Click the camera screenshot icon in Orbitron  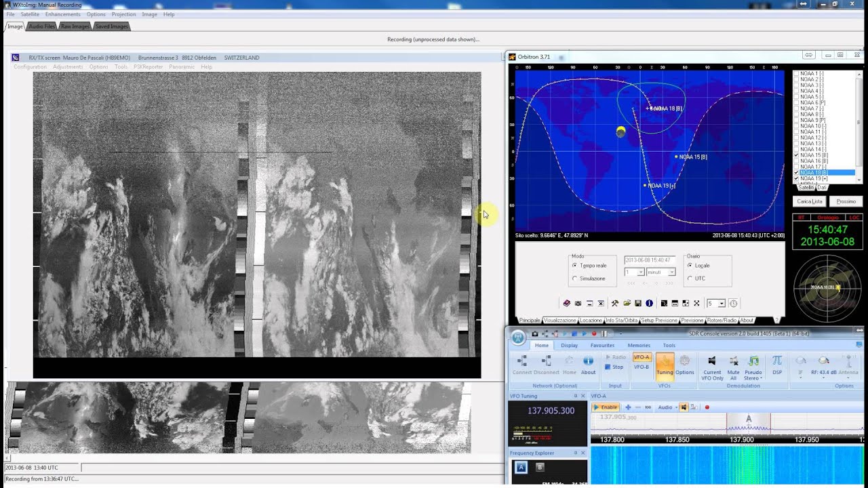click(x=578, y=303)
